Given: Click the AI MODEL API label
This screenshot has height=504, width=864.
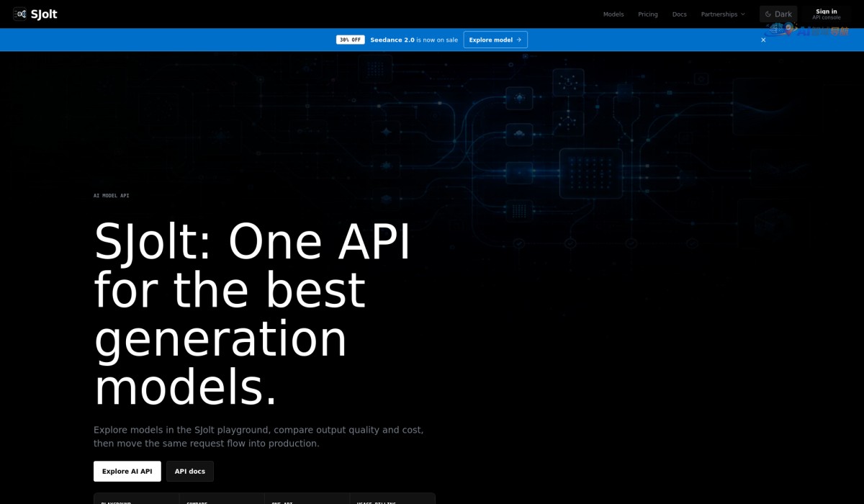Looking at the screenshot, I should point(112,196).
